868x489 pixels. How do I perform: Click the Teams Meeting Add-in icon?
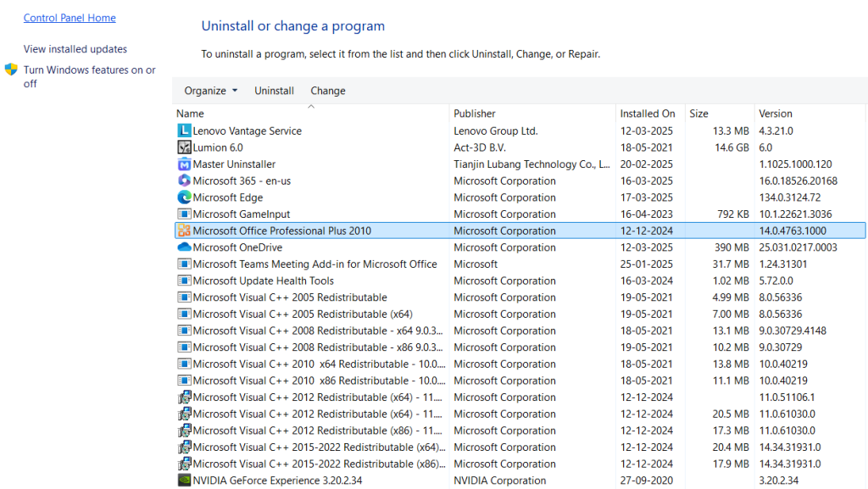coord(184,264)
